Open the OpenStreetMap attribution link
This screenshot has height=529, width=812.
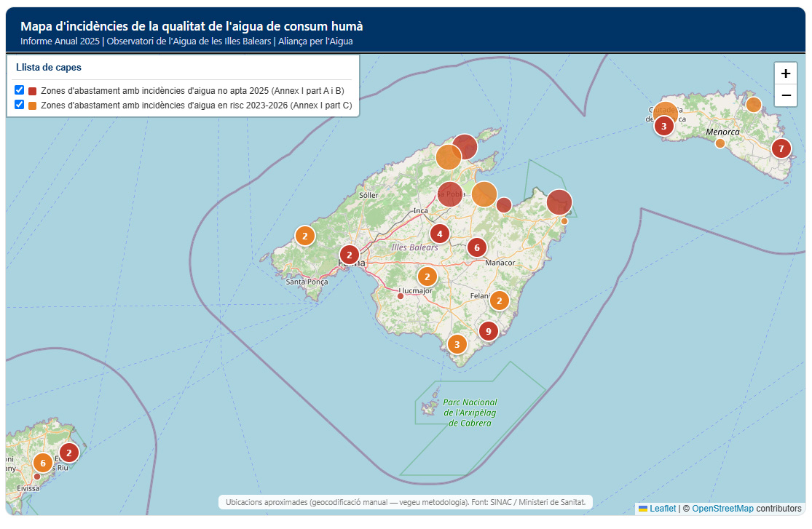(x=722, y=509)
